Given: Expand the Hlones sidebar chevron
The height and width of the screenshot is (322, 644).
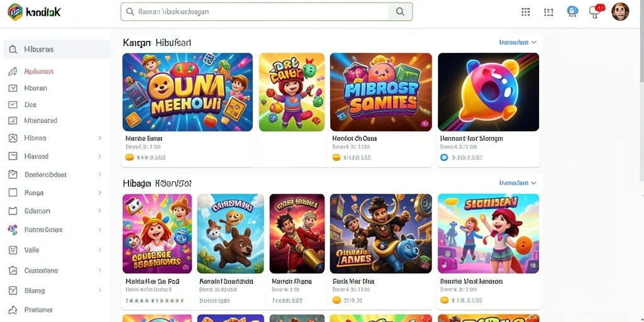Looking at the screenshot, I should (x=100, y=138).
